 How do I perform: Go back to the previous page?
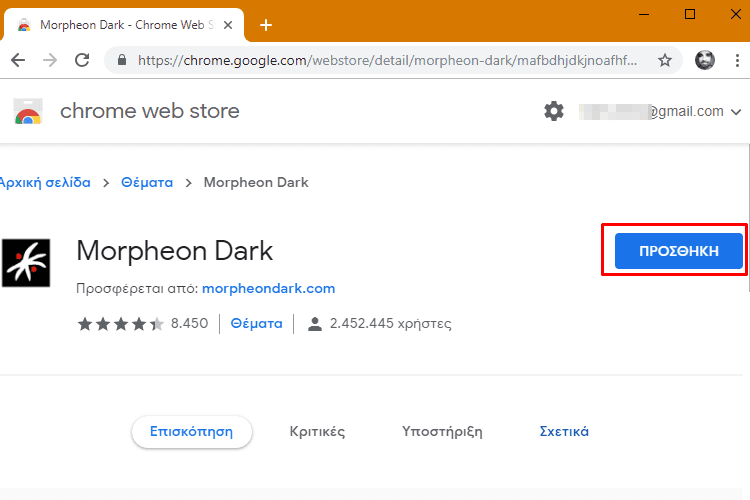[x=18, y=60]
